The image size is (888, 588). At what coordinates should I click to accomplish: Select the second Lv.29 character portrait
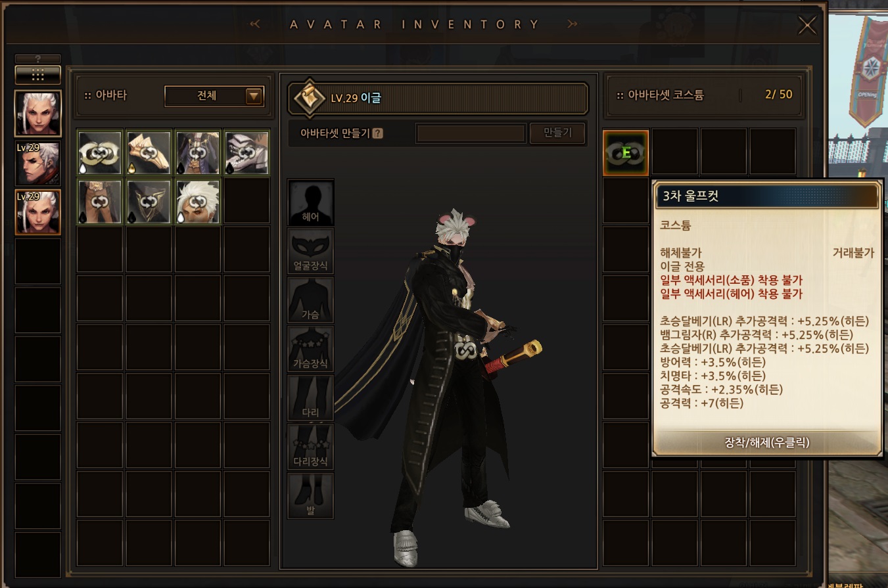(x=38, y=212)
